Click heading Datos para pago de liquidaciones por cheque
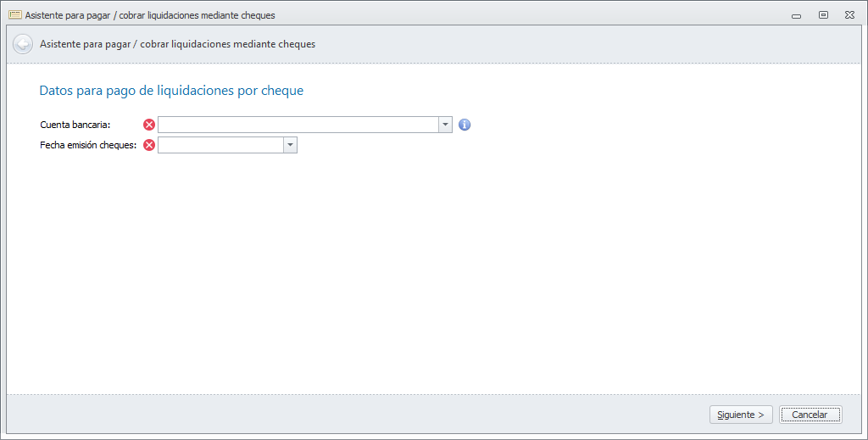868x440 pixels. click(x=171, y=91)
